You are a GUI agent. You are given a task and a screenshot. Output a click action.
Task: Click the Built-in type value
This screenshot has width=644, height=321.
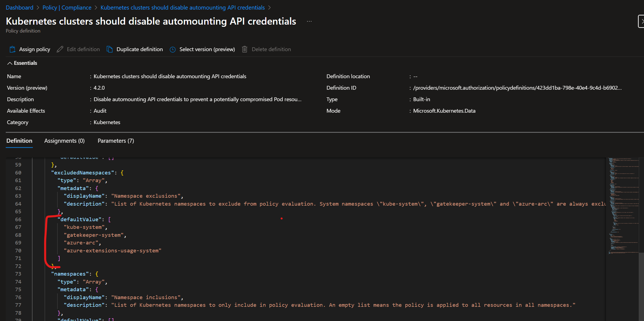tap(421, 99)
